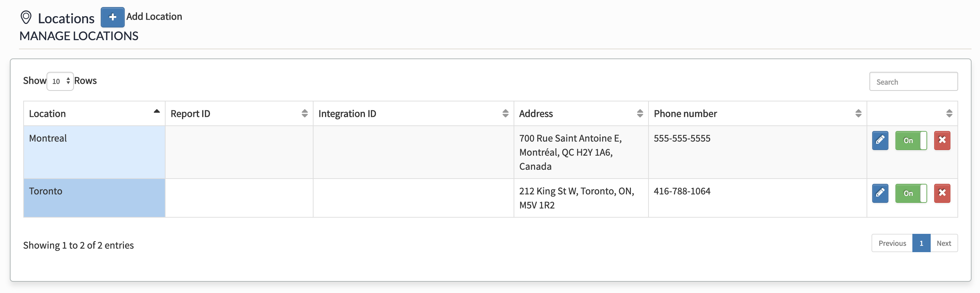The height and width of the screenshot is (293, 980).
Task: Open the Show rows dropdown
Action: [x=60, y=81]
